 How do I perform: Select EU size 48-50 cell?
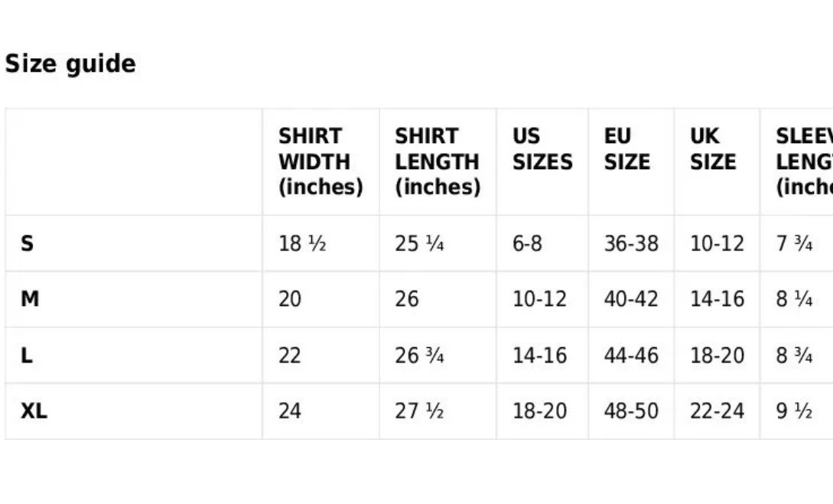coord(630,411)
